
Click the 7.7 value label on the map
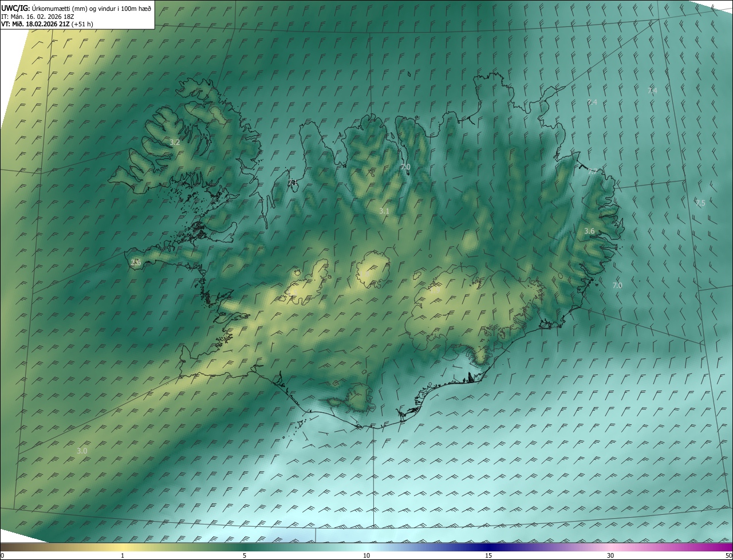pos(593,171)
